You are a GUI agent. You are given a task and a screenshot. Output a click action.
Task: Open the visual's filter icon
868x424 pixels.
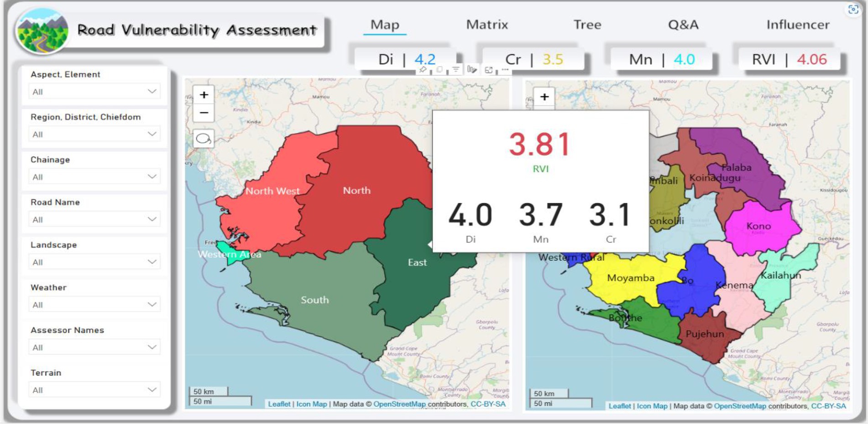click(x=455, y=70)
